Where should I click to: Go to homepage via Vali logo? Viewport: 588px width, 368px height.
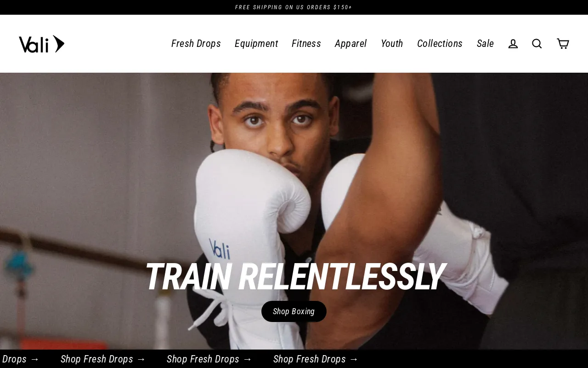(x=41, y=44)
